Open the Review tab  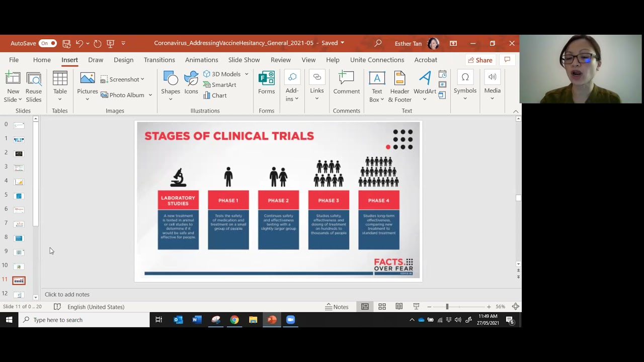click(x=281, y=60)
